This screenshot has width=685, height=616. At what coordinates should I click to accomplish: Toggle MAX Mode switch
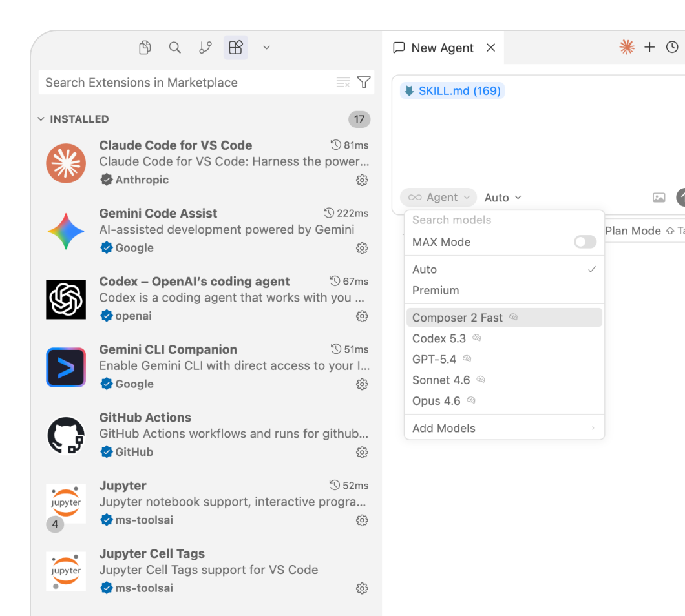click(x=585, y=242)
